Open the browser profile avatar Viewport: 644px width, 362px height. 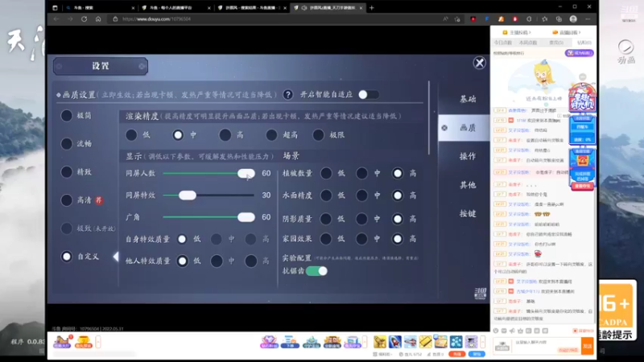click(x=573, y=19)
